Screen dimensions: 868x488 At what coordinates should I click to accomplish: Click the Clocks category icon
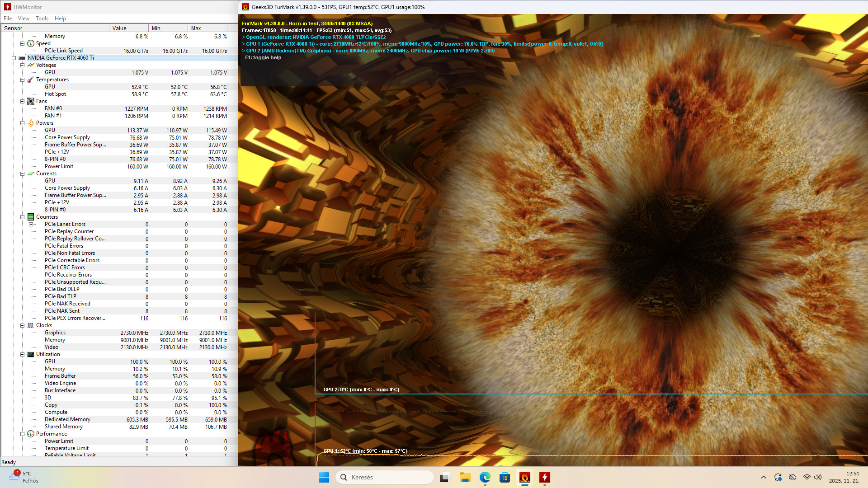click(x=30, y=325)
